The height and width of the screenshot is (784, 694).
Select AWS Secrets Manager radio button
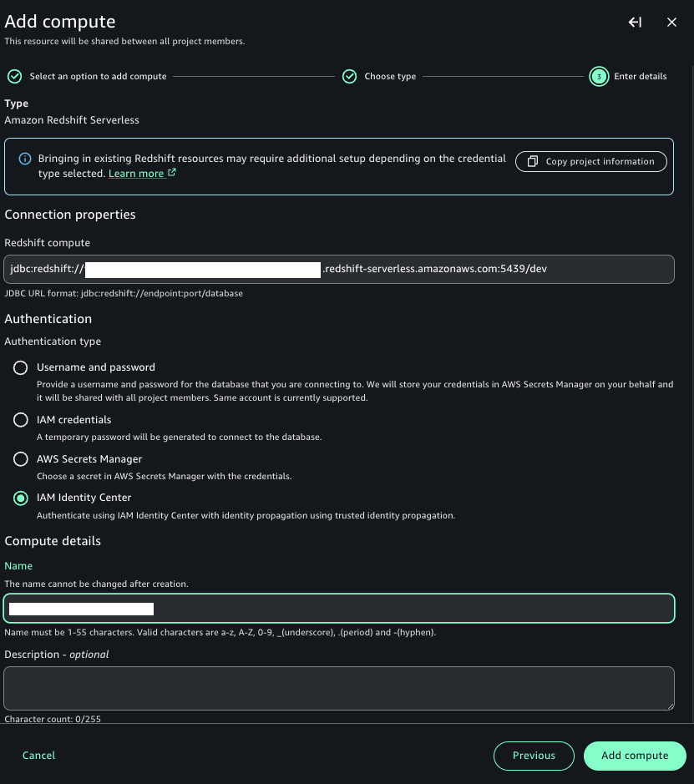click(x=21, y=459)
